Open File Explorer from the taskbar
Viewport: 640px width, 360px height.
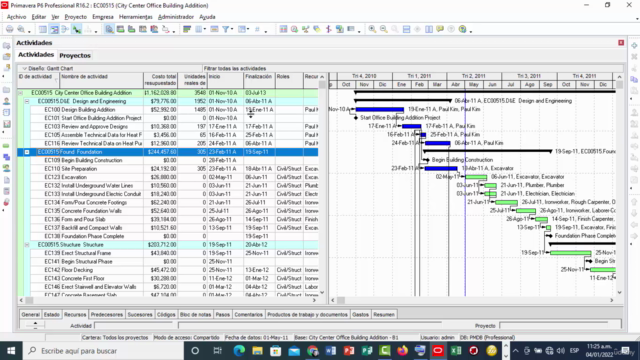pos(257,351)
